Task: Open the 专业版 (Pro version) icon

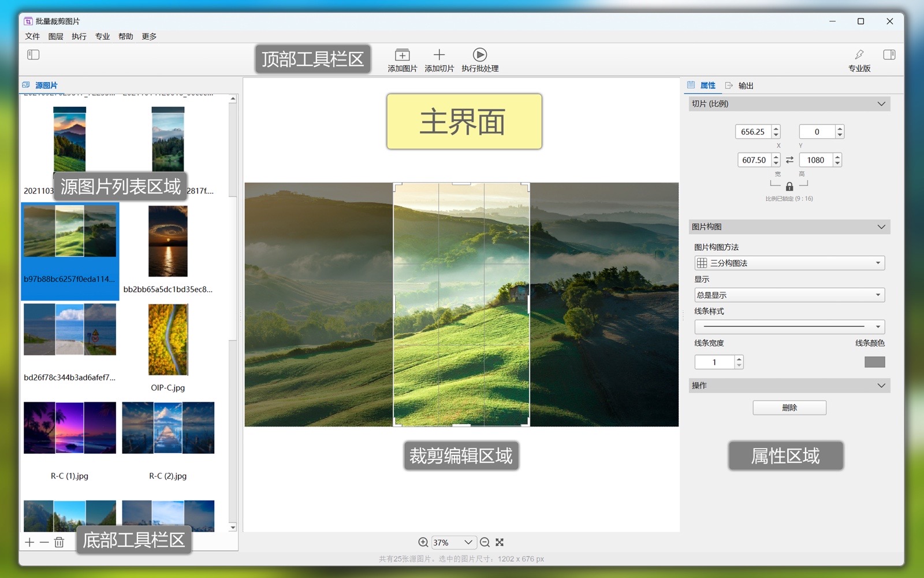Action: pyautogui.click(x=859, y=55)
